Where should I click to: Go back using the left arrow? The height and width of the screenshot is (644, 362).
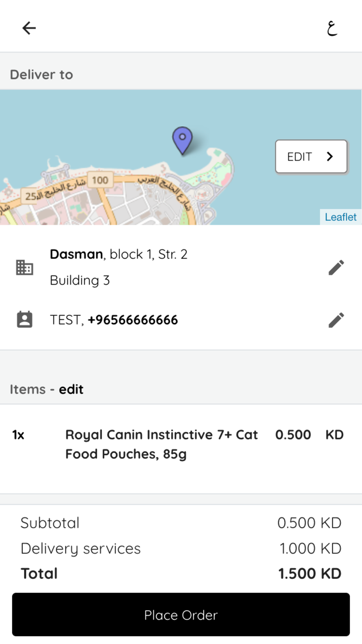(x=29, y=28)
